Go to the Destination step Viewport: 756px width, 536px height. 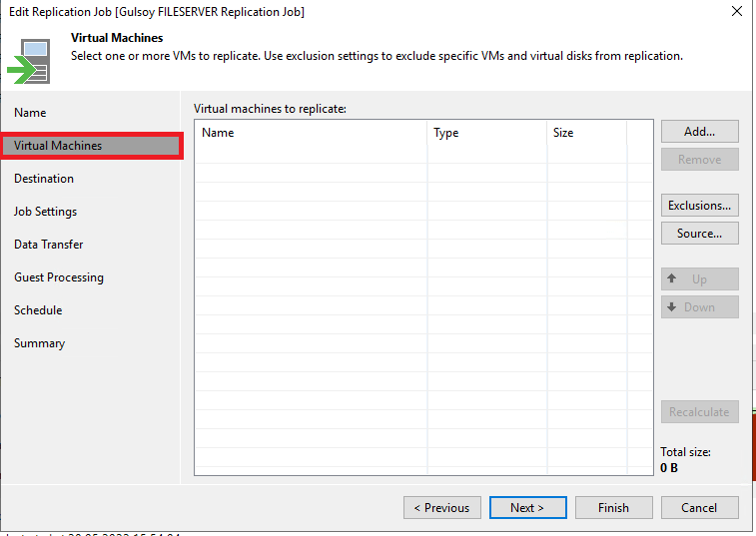[44, 179]
